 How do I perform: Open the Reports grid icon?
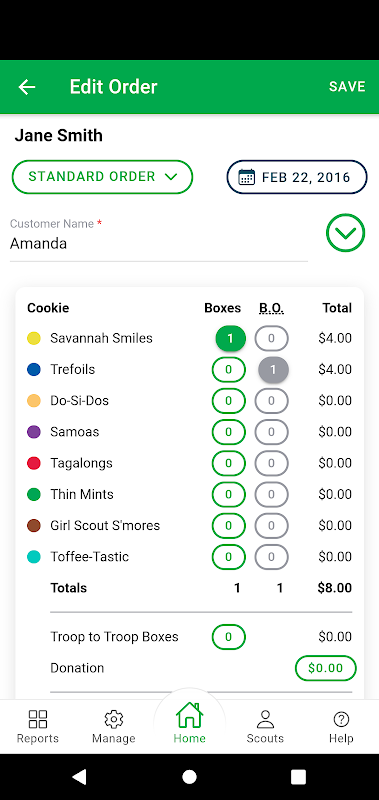click(x=38, y=719)
